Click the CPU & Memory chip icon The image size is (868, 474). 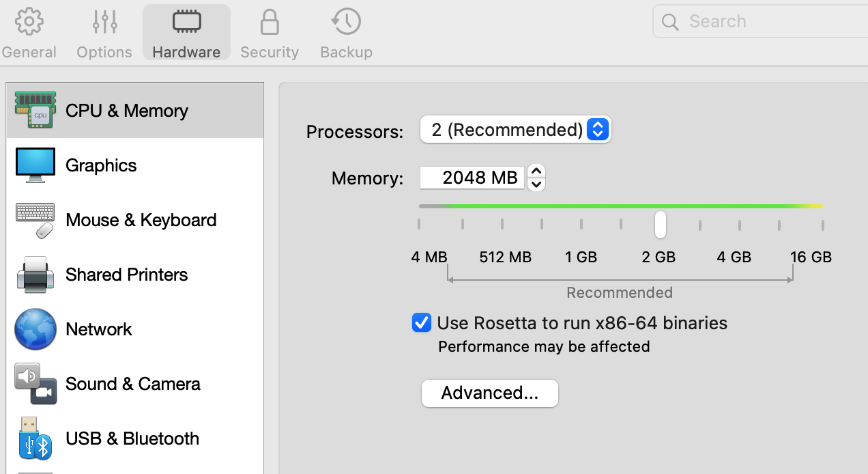[x=35, y=110]
